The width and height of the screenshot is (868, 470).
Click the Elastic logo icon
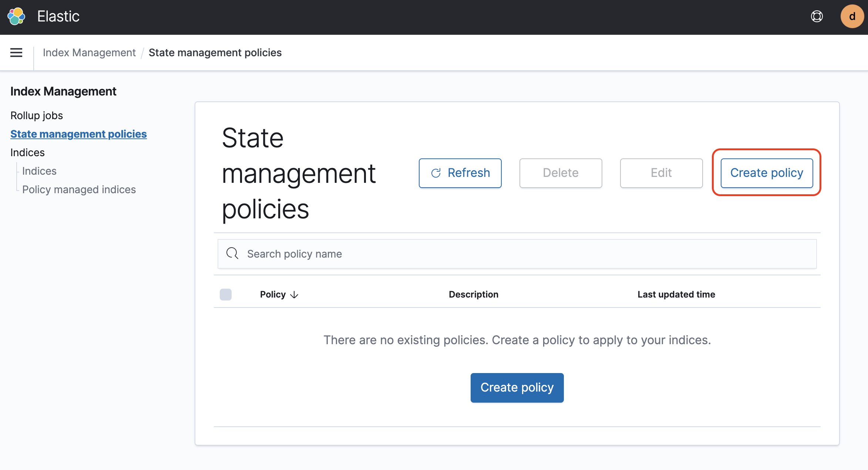click(16, 17)
